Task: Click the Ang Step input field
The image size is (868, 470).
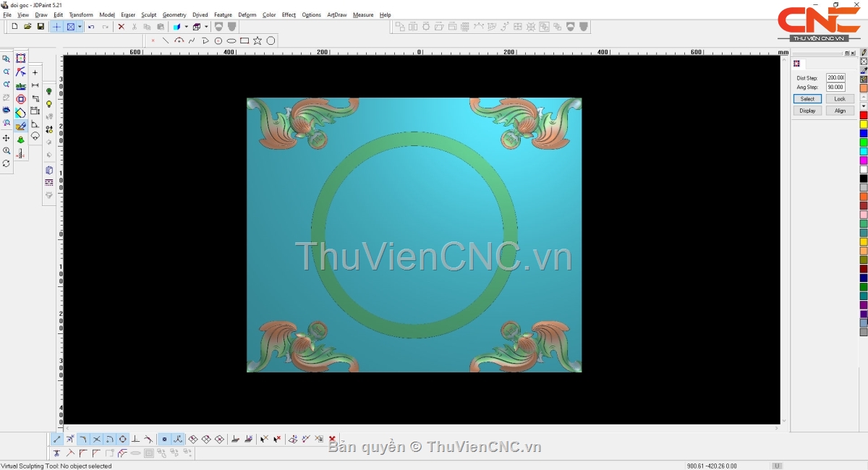Action: pyautogui.click(x=835, y=87)
